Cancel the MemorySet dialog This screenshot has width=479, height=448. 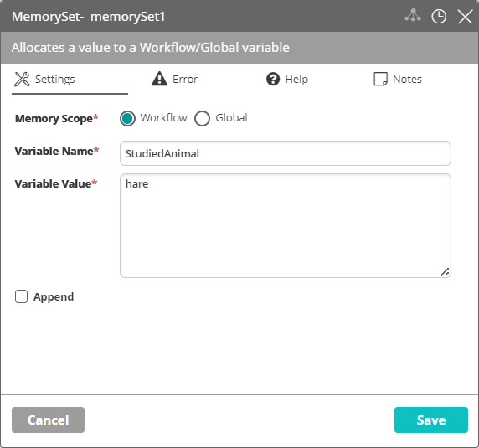(49, 420)
